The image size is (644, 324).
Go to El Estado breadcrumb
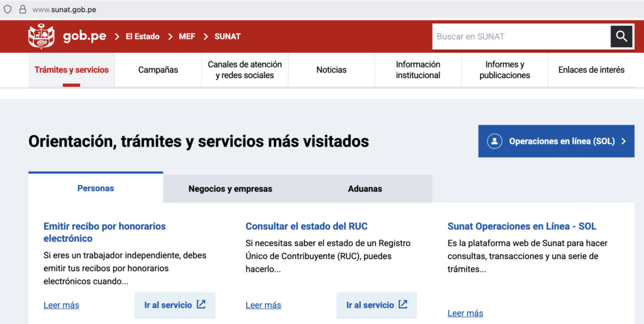click(143, 36)
